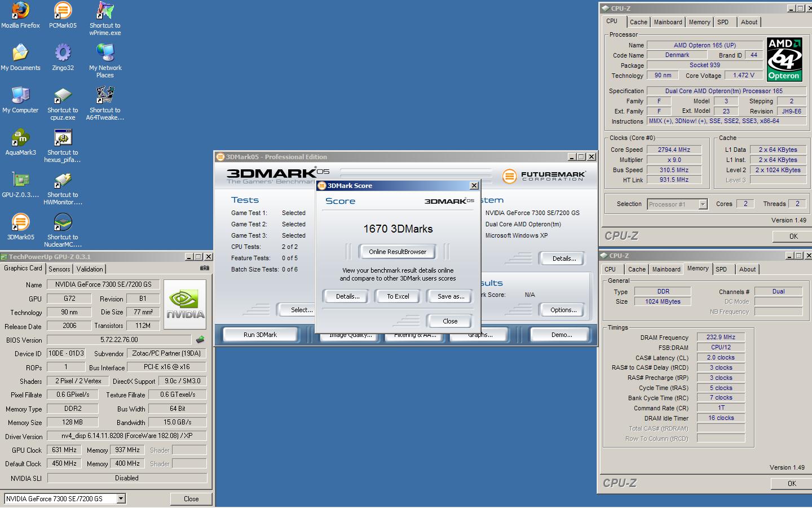
Task: Close the 3DMark Score dialog with X
Action: pyautogui.click(x=474, y=185)
